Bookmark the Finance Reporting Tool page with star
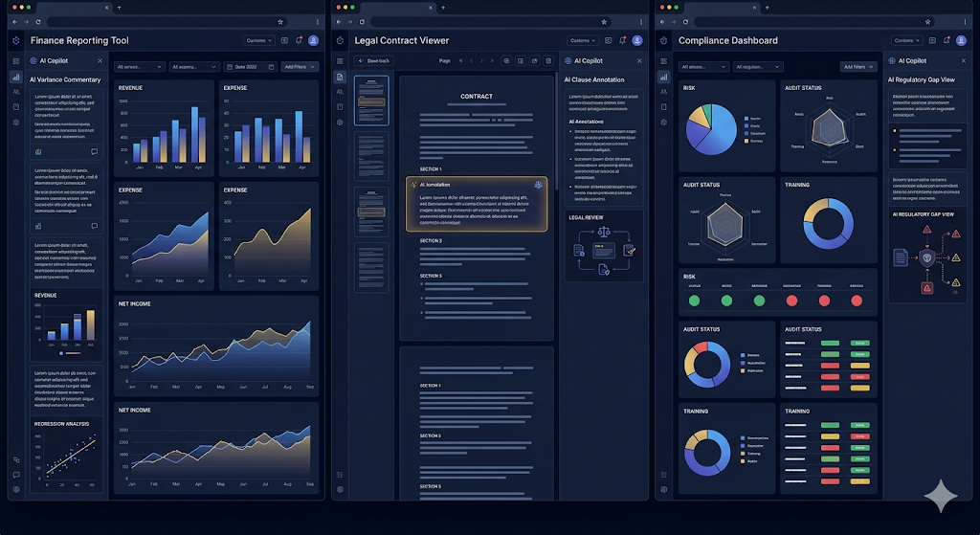980x535 pixels. 280,22
